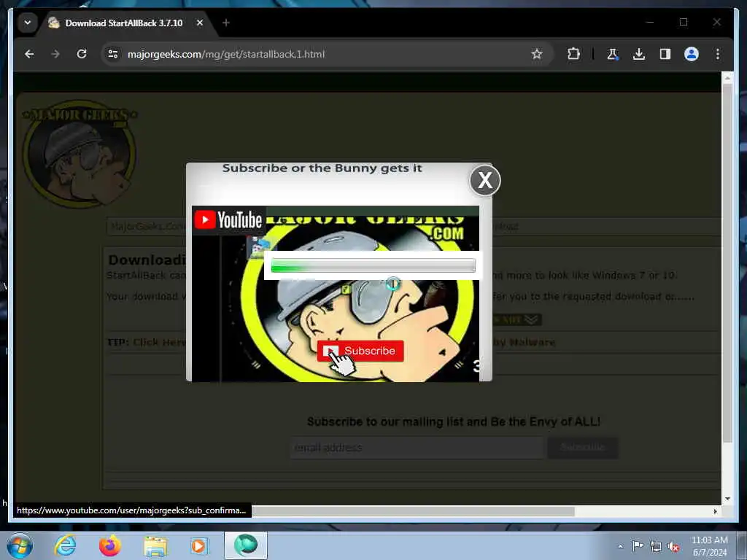This screenshot has width=747, height=560.
Task: View site information icon in address bar
Action: [x=113, y=54]
